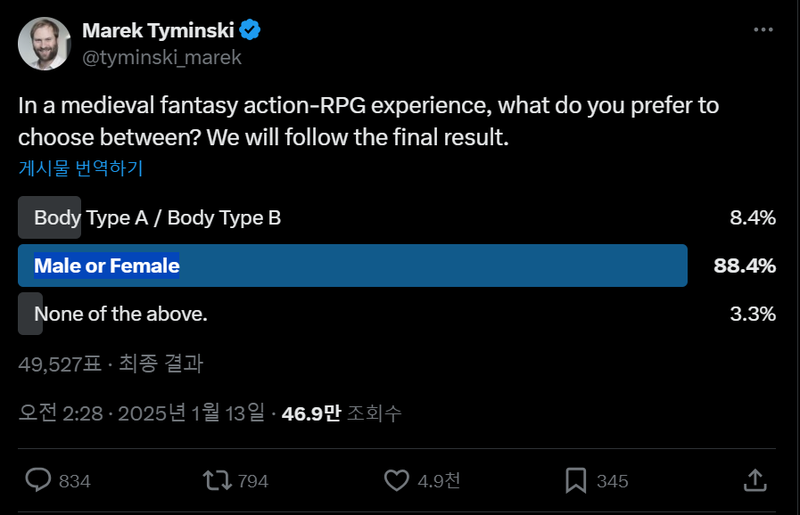The image size is (800, 515).
Task: Click the 834 replies count
Action: 75,481
